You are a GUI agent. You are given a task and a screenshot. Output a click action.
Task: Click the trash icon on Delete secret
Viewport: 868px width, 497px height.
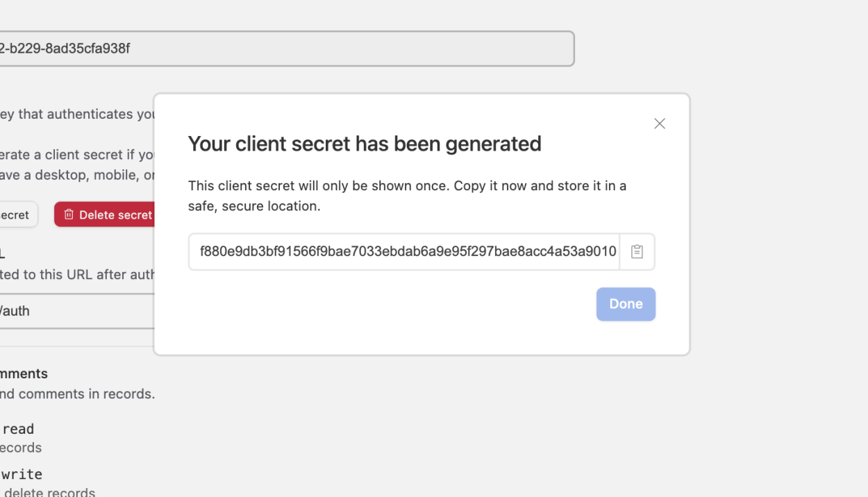tap(69, 214)
